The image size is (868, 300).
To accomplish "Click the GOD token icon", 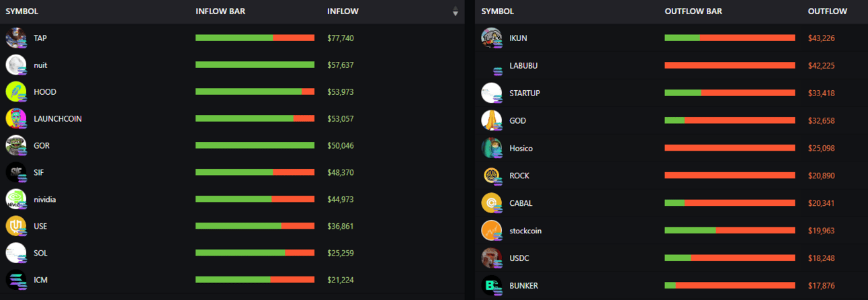I will tap(492, 121).
